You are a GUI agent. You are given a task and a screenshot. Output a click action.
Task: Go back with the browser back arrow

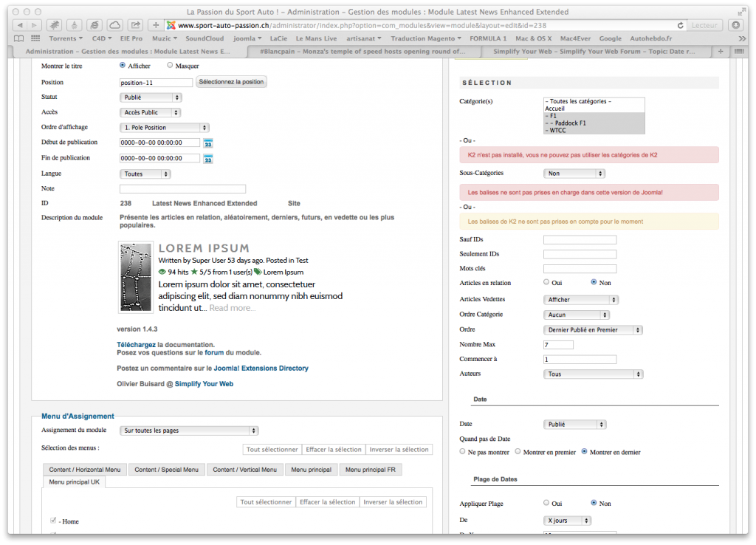(18, 25)
